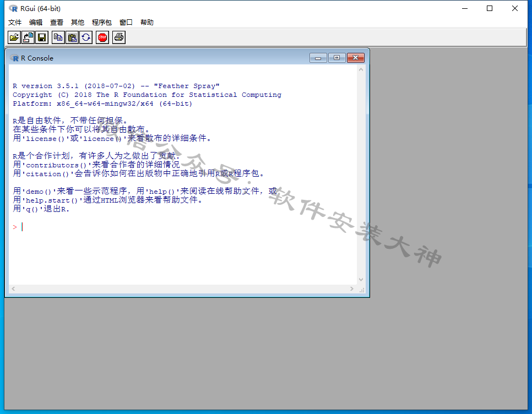The image size is (532, 414).
Task: Click the 'Platform: x86_64-w64-mingw32' line
Action: [102, 103]
